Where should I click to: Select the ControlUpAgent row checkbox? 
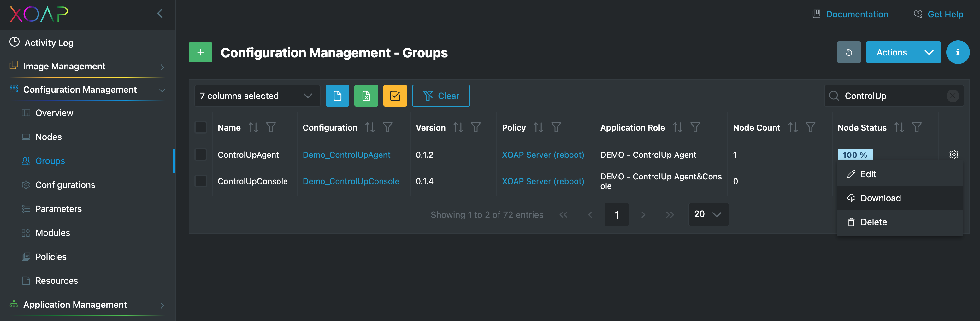[200, 155]
